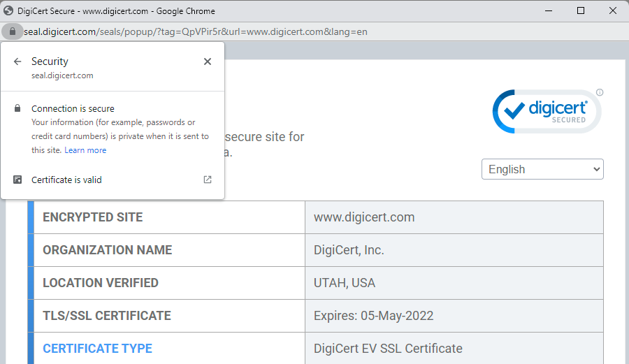Open the English language dropdown
This screenshot has height=364, width=629.
[542, 169]
